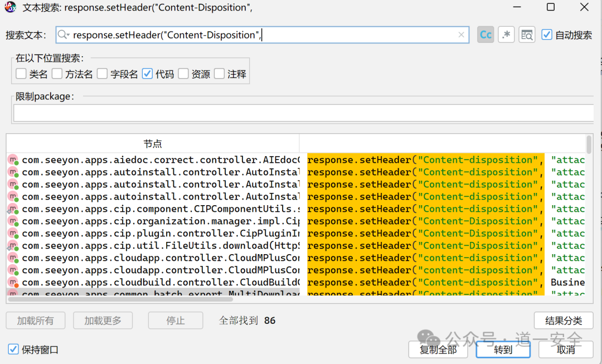
Task: Disable the 自动搜索 checkbox
Action: click(547, 35)
